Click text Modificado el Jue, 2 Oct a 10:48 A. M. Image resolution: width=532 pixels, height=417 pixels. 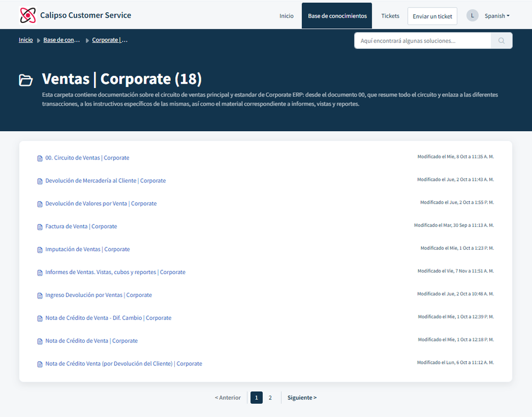455,294
